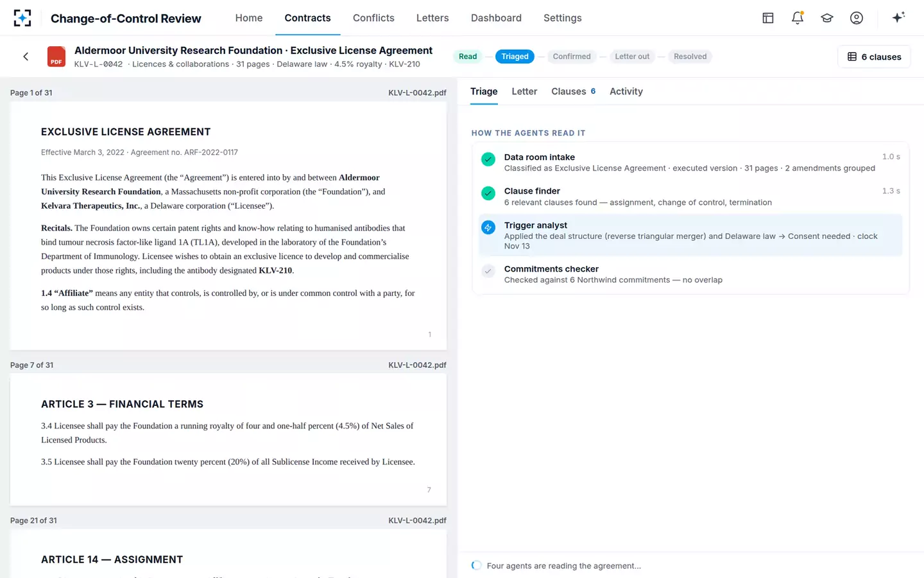Click the red PDF file icon

[x=56, y=57]
